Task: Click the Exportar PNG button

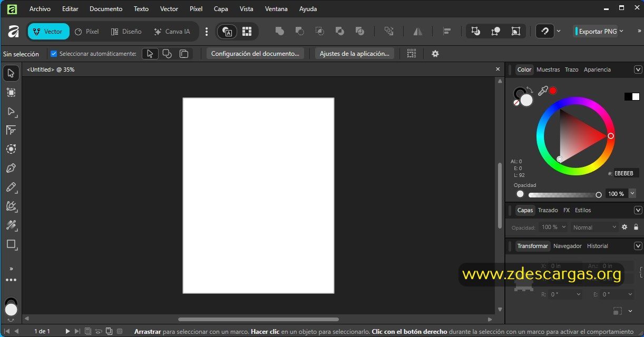Action: 595,32
